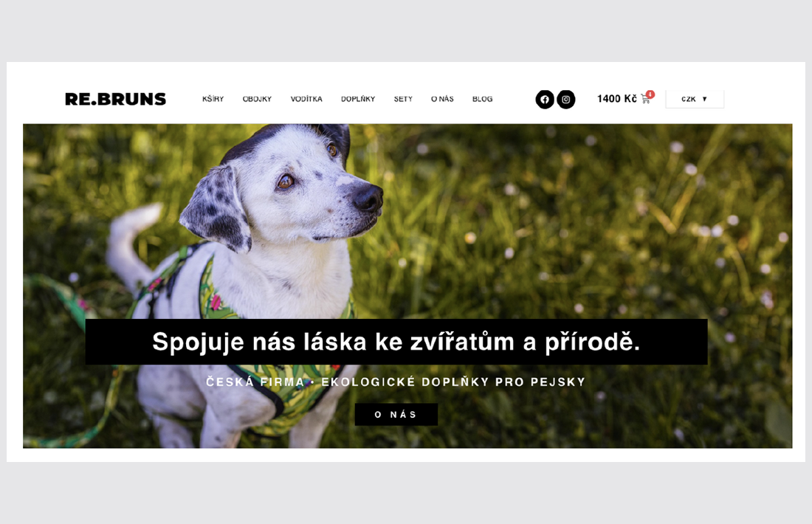Open the Instagram profile icon
Screen dimensions: 812x524
(566, 99)
